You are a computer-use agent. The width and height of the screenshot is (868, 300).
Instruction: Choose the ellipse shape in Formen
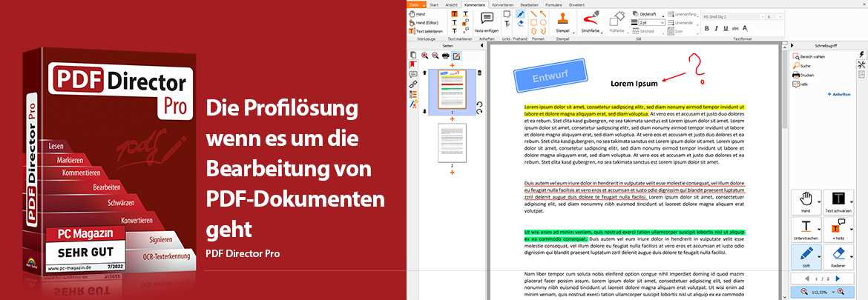coord(544,23)
